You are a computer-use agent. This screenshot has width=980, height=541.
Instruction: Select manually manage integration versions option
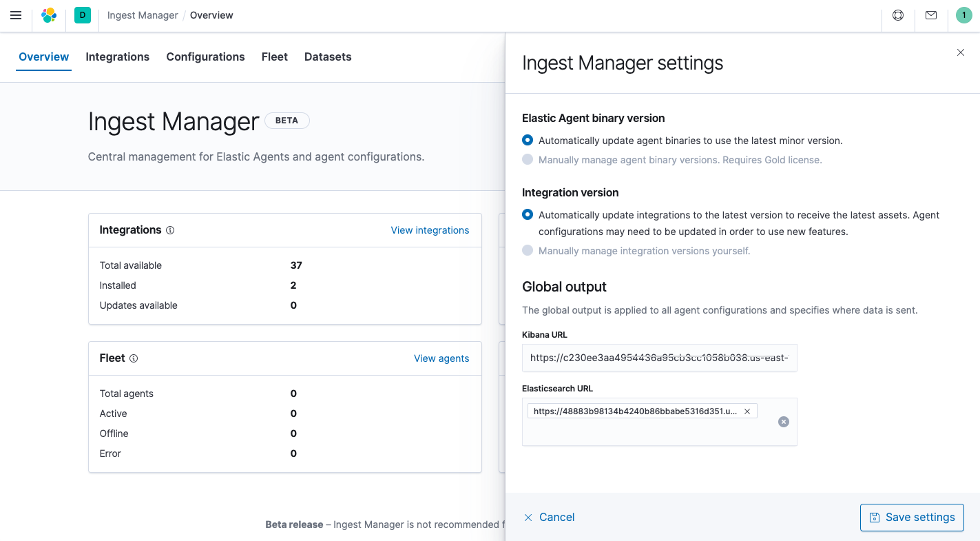(x=528, y=250)
